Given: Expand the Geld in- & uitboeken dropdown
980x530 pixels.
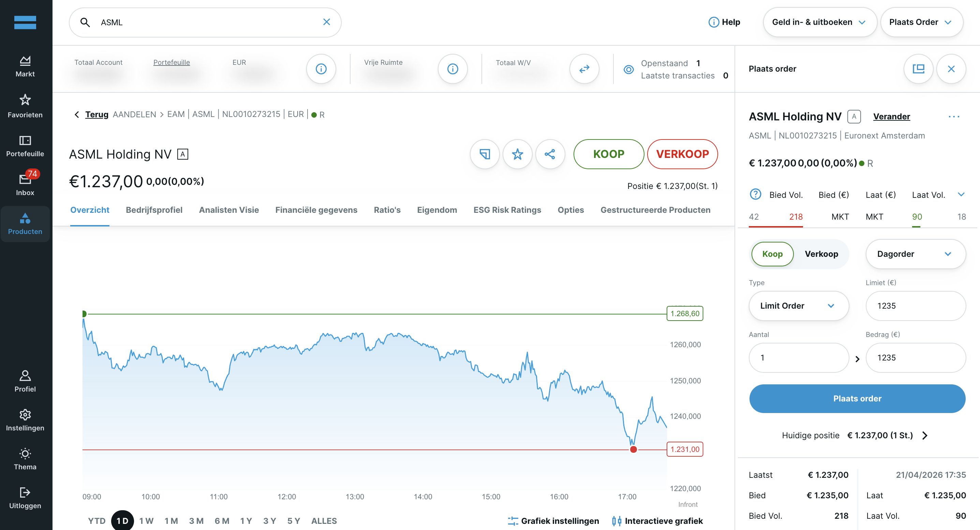Looking at the screenshot, I should 820,22.
